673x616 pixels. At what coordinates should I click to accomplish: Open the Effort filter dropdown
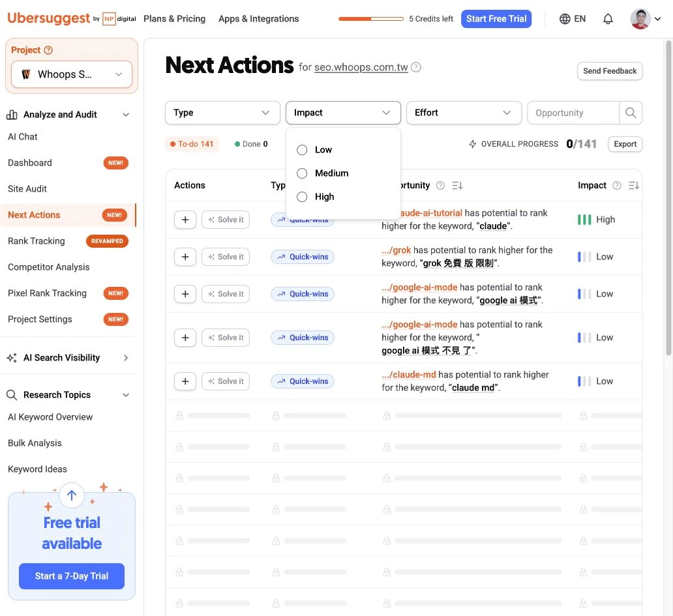[464, 113]
